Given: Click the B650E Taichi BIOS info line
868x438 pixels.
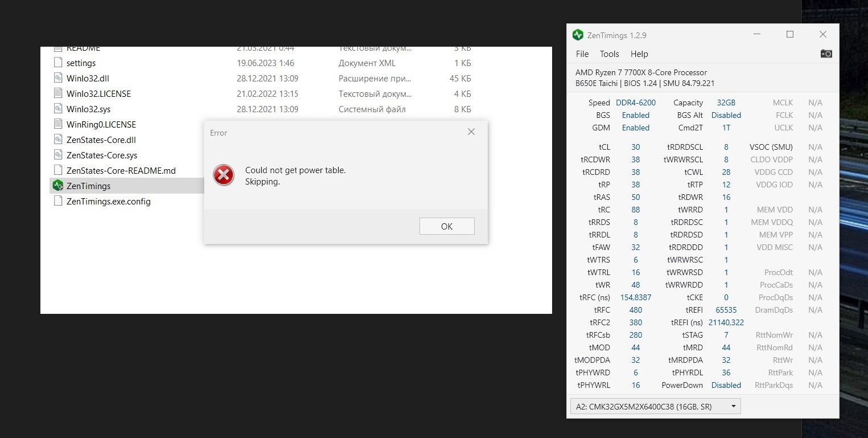Looking at the screenshot, I should (x=645, y=83).
